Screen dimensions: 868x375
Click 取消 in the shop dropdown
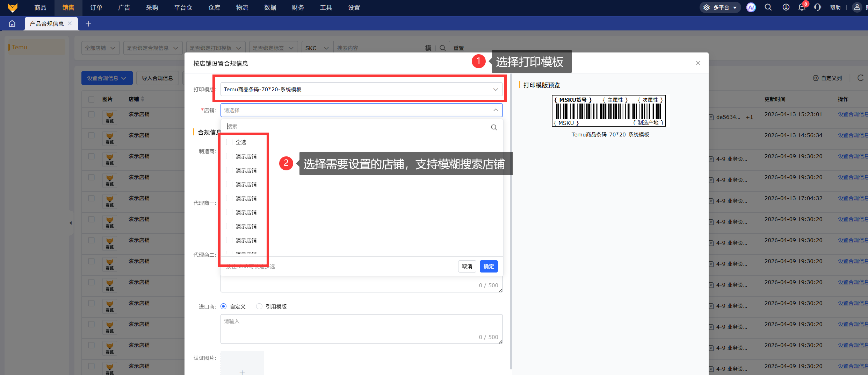[467, 266]
